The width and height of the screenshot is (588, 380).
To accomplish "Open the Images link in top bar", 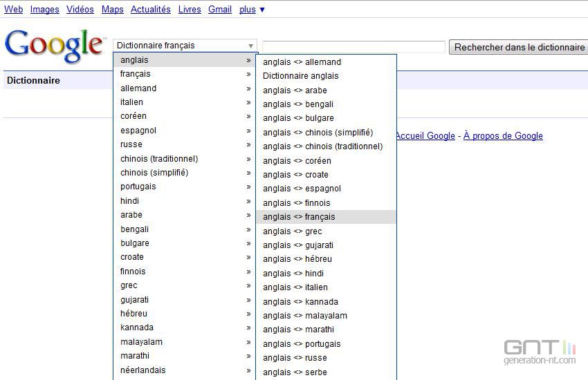I will 44,10.
